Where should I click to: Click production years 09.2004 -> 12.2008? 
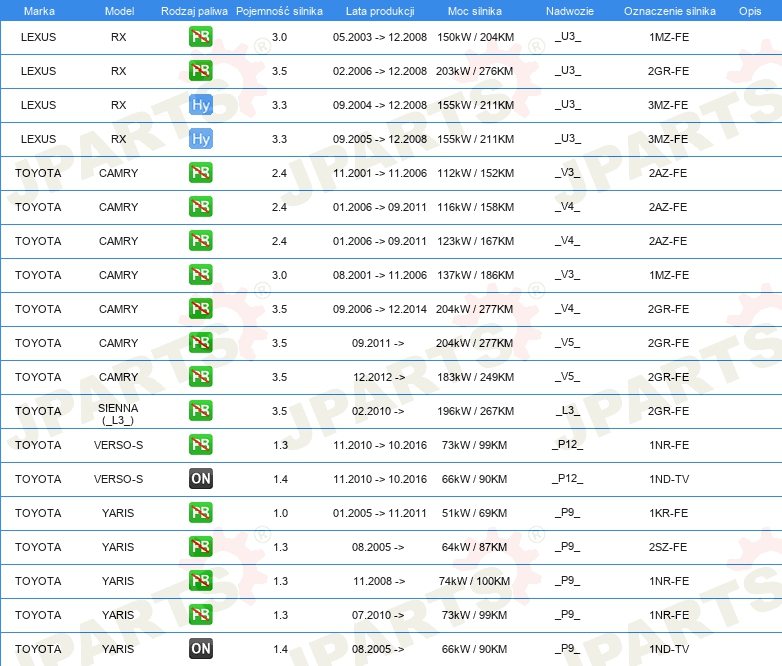coord(380,105)
